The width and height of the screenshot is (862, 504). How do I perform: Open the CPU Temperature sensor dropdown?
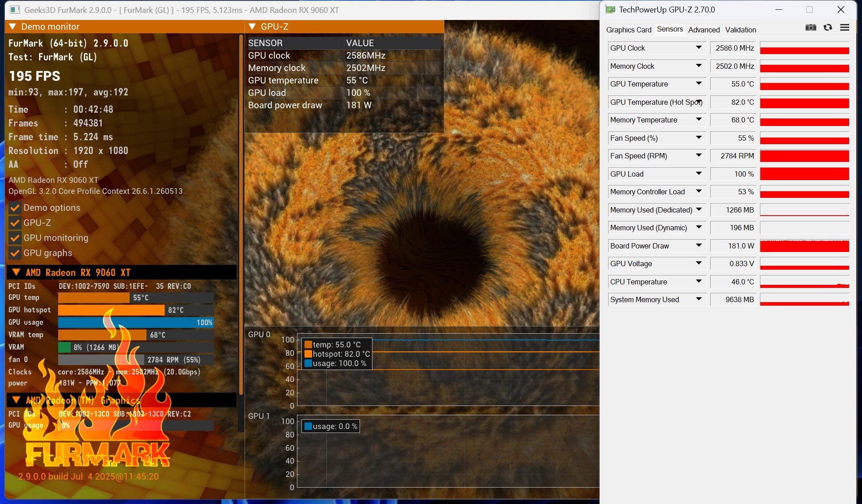tap(699, 282)
